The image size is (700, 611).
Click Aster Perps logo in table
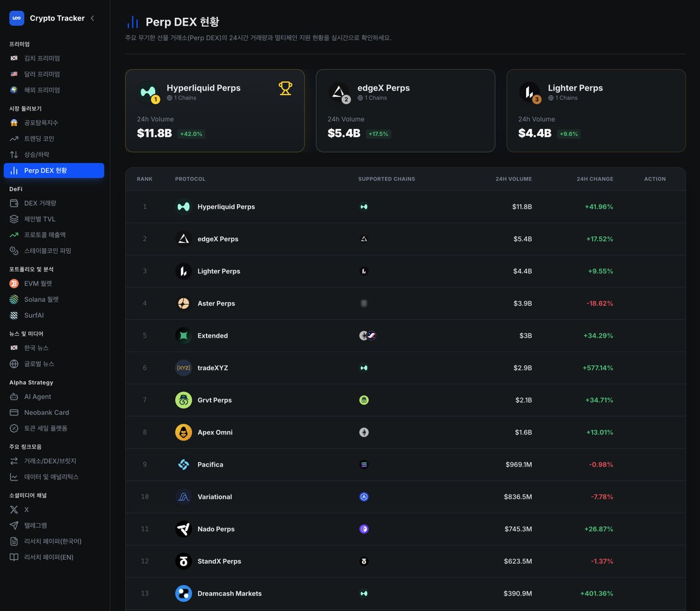pos(184,304)
